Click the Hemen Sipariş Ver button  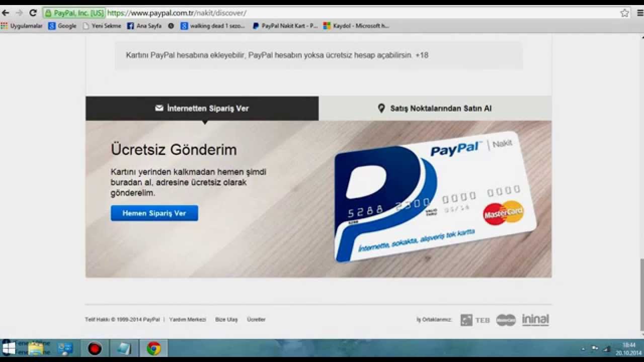pyautogui.click(x=154, y=213)
